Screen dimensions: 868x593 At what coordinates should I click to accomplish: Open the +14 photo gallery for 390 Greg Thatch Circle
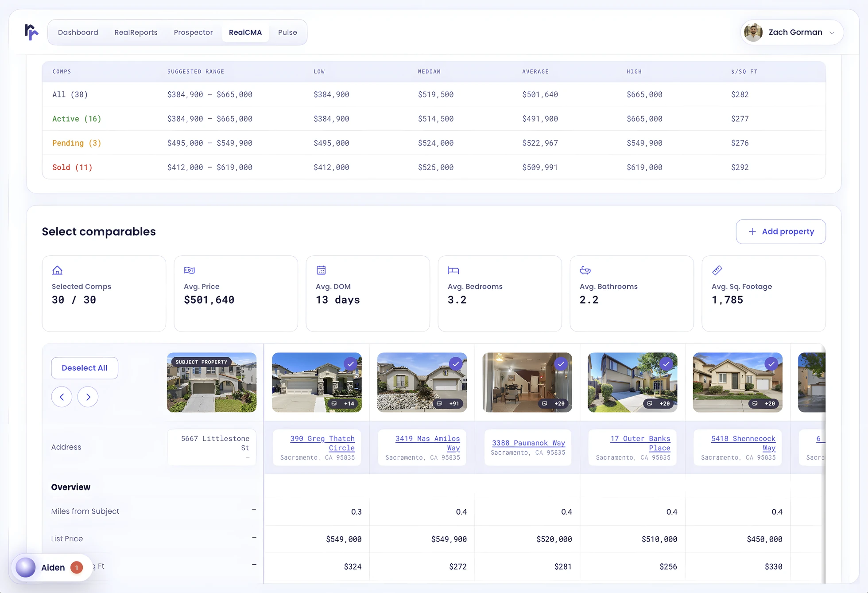point(343,403)
